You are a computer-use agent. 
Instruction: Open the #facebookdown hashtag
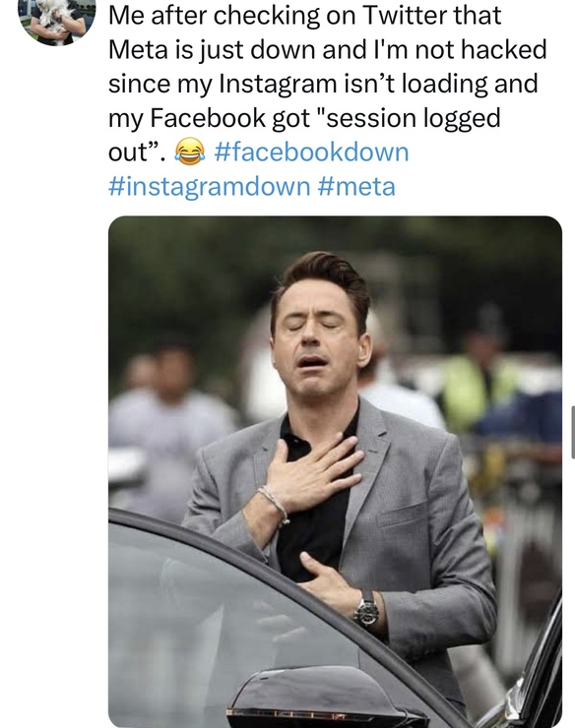click(x=311, y=152)
